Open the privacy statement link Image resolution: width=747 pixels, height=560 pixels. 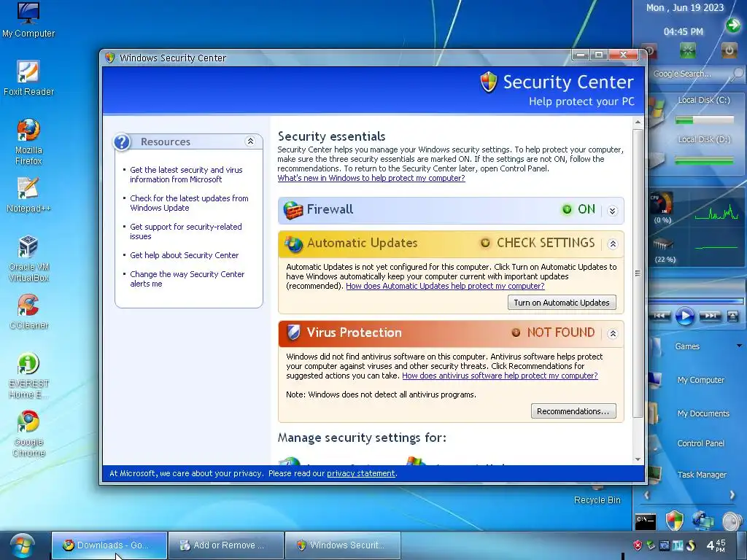click(360, 474)
